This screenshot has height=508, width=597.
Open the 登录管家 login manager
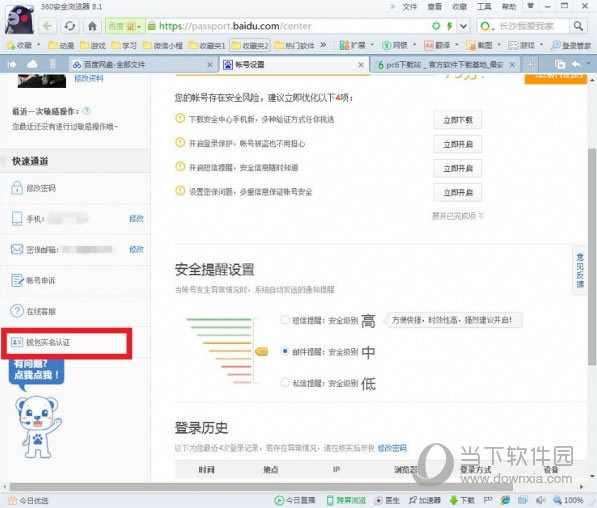tap(571, 45)
